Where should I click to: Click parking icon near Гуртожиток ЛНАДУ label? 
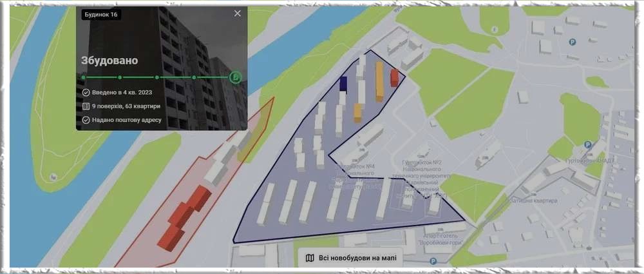587,145
